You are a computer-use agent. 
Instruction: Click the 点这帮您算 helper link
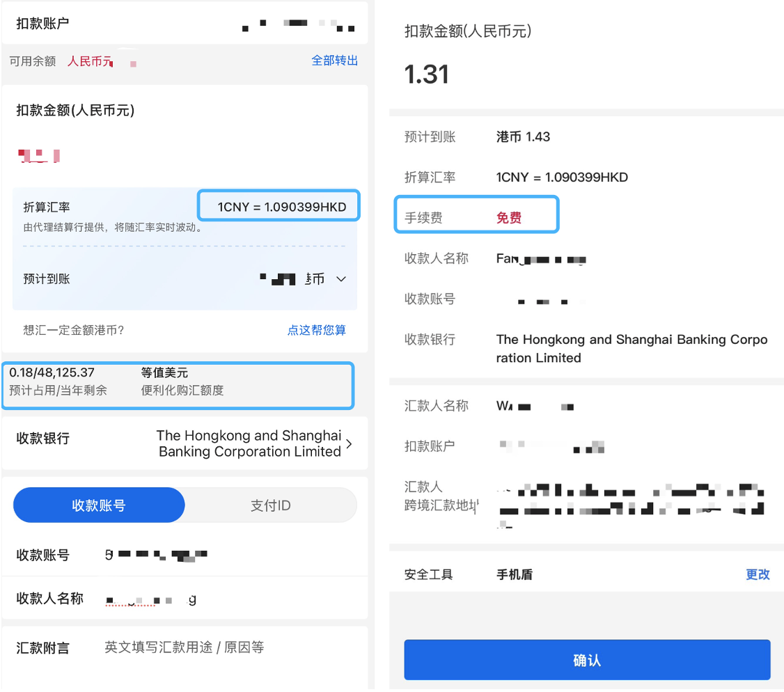coord(316,330)
